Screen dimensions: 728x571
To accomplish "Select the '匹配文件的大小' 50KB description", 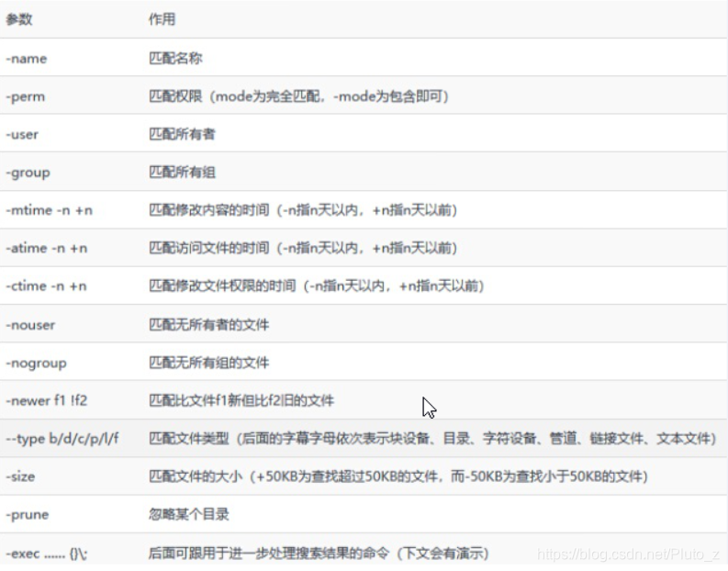I will tap(398, 476).
